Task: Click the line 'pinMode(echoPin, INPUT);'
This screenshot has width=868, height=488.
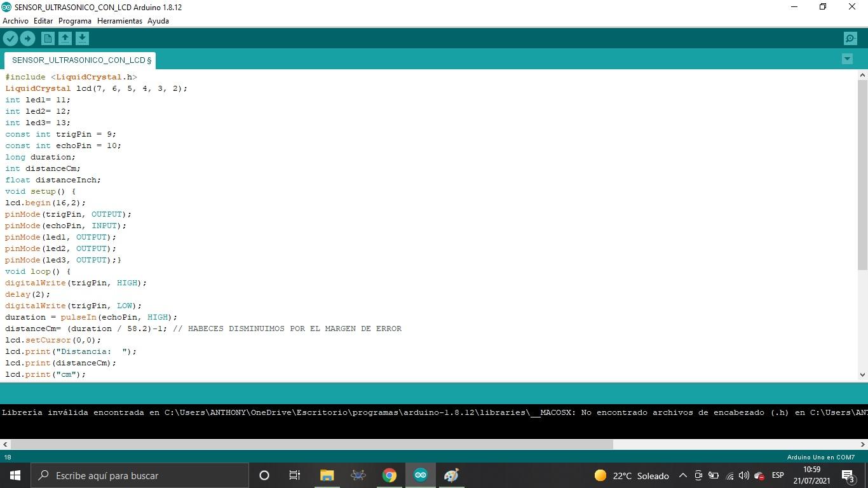Action: (x=66, y=226)
